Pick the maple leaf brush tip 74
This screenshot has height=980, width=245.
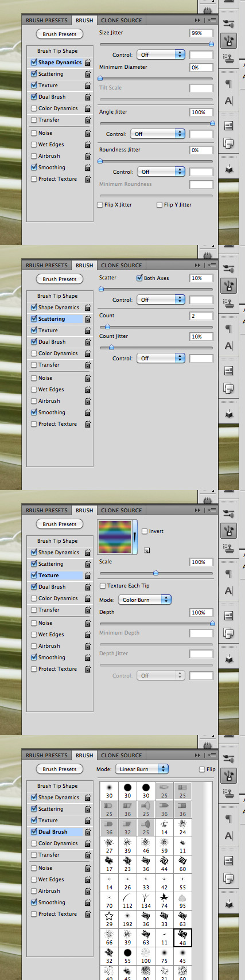[164, 901]
